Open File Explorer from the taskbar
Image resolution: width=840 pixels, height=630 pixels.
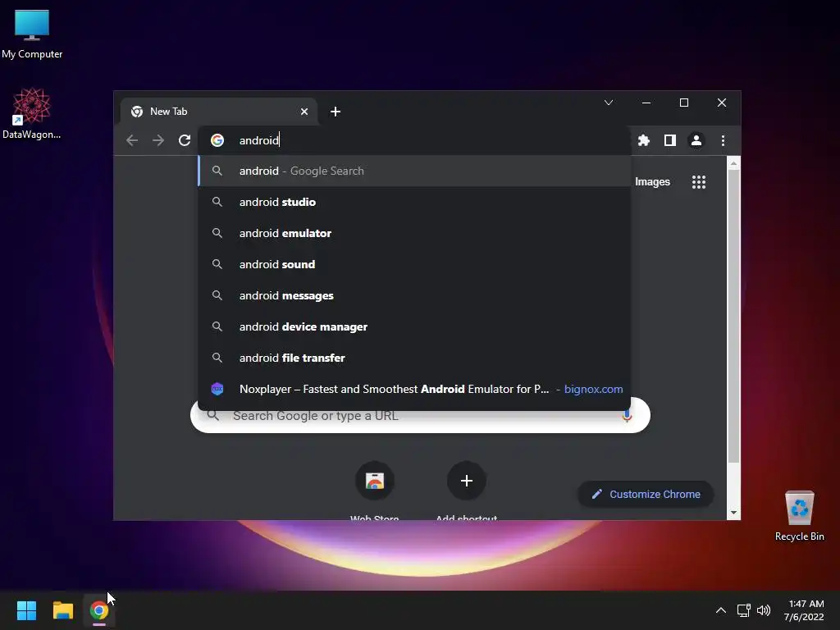(62, 610)
